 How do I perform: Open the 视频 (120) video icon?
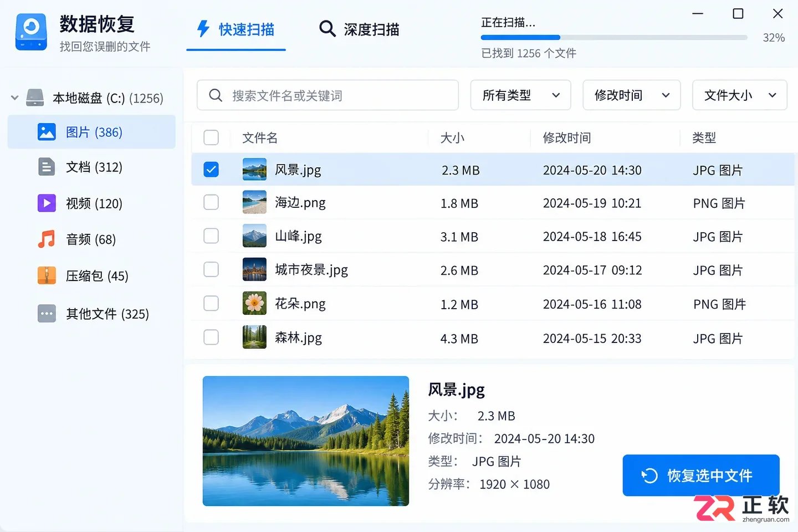point(47,203)
